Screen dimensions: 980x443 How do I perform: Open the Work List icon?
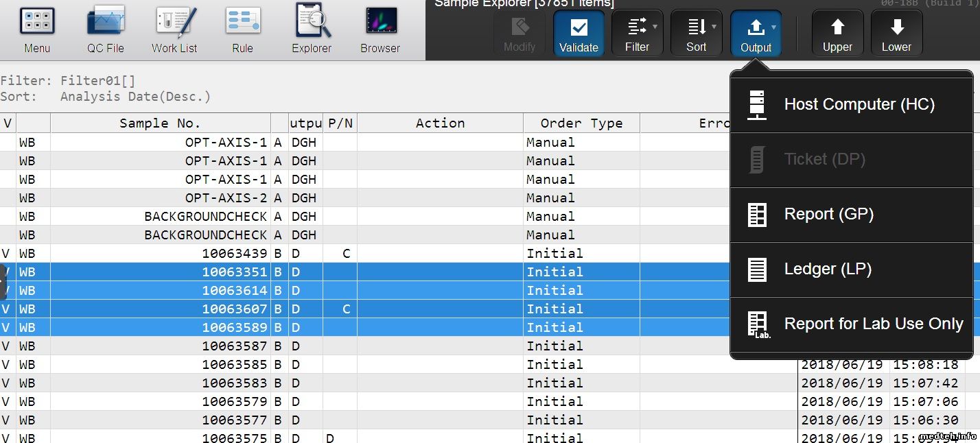[174, 29]
